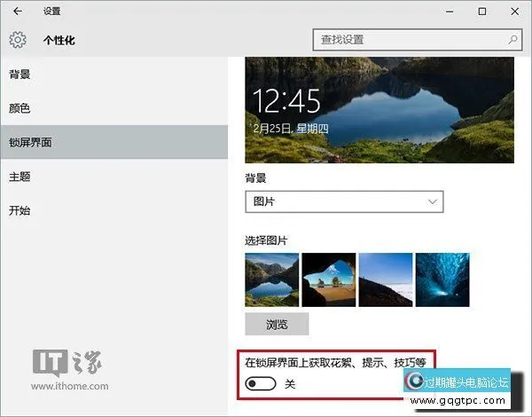
Task: Go to the 主题 settings page
Action: click(20, 177)
